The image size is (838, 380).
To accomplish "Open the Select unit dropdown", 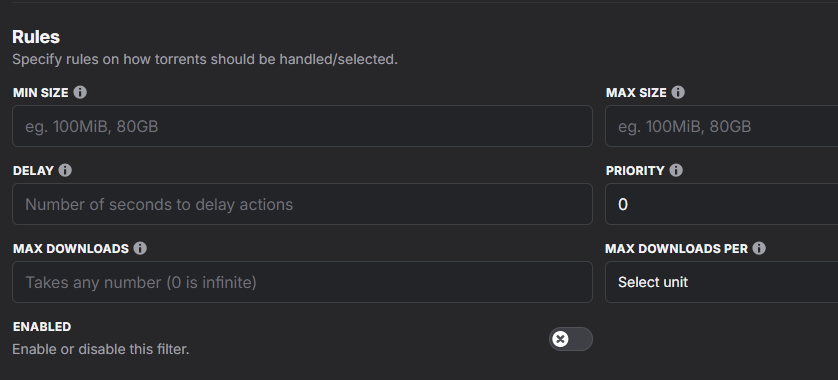I will click(721, 282).
